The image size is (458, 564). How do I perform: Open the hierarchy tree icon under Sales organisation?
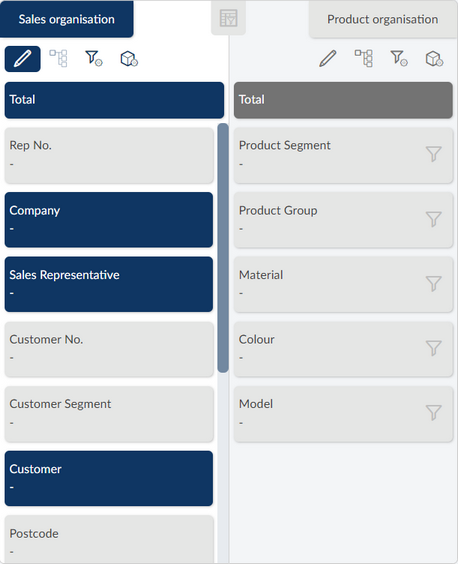58,58
